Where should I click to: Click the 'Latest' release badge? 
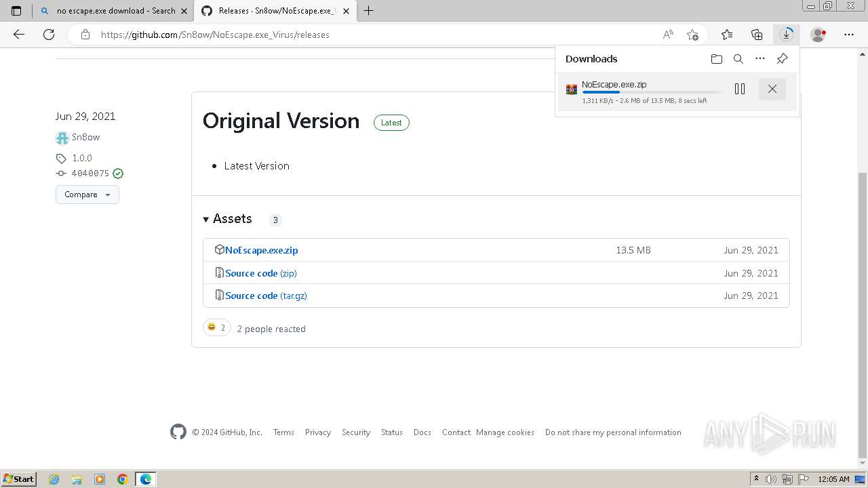coord(391,123)
